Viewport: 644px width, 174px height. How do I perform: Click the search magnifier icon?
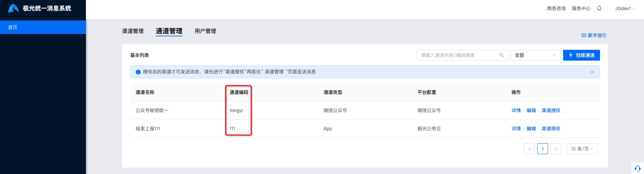coord(501,55)
